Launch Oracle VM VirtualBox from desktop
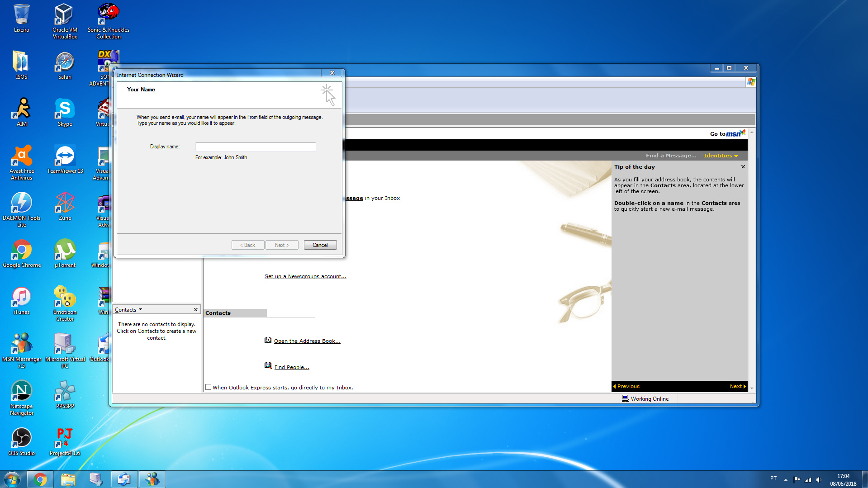This screenshot has width=868, height=488. (x=65, y=21)
